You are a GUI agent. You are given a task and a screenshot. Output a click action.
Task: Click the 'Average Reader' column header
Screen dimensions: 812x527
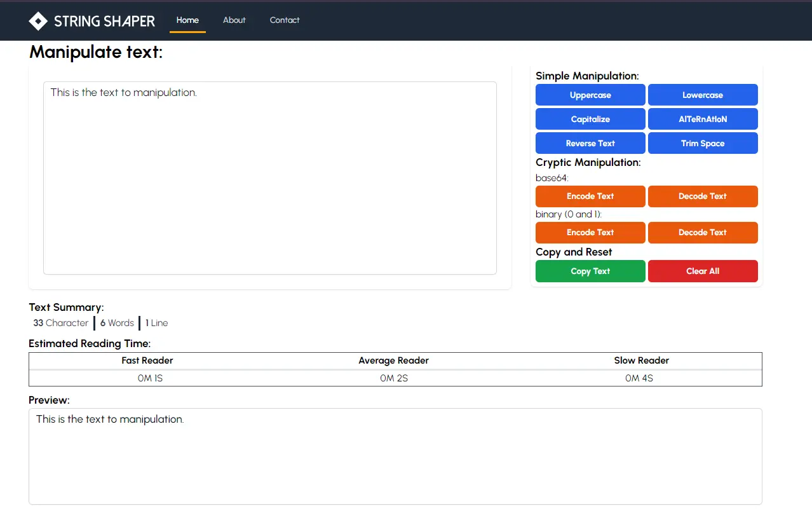coord(393,360)
